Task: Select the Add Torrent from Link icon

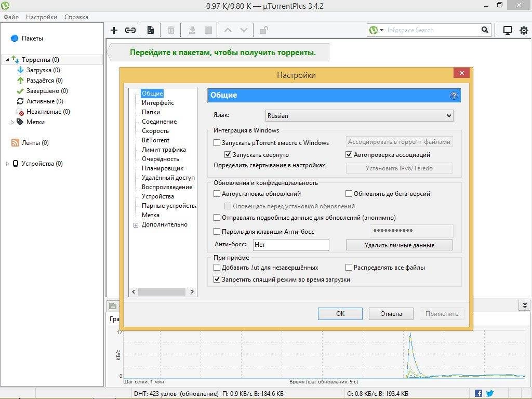Action: (129, 30)
